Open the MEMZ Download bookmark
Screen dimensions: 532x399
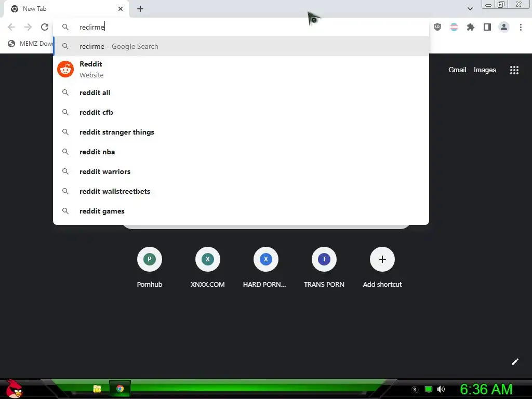click(x=31, y=44)
